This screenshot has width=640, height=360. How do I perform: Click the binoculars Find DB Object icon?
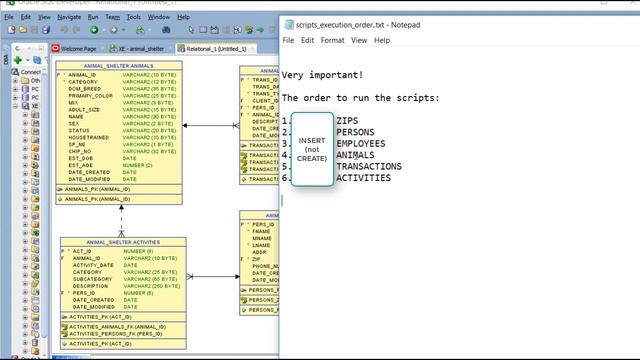[166, 30]
